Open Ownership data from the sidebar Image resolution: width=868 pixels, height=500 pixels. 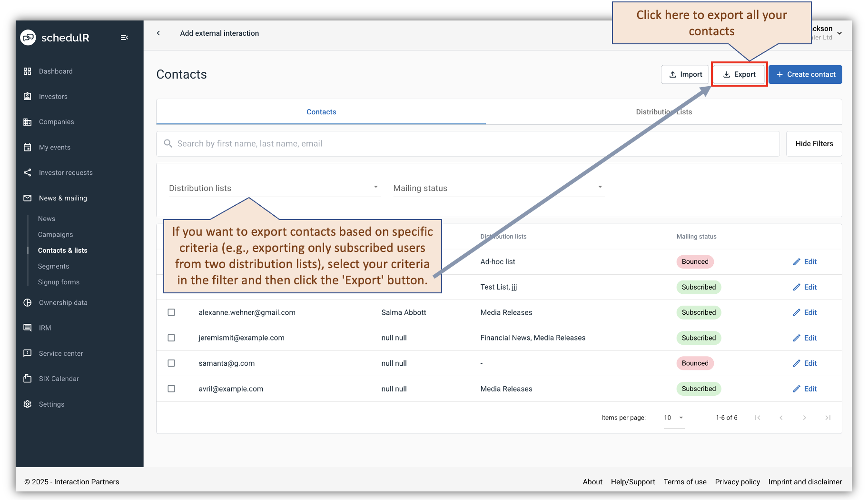point(63,302)
